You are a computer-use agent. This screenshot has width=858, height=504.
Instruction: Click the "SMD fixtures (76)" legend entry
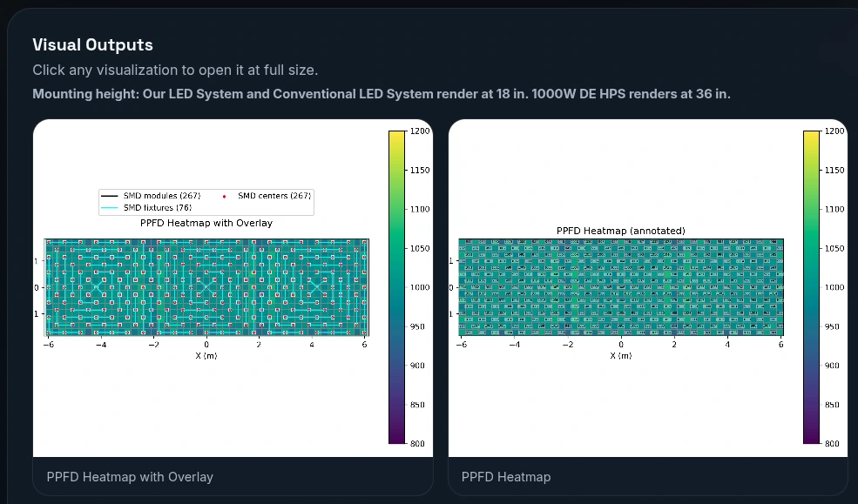pyautogui.click(x=157, y=208)
